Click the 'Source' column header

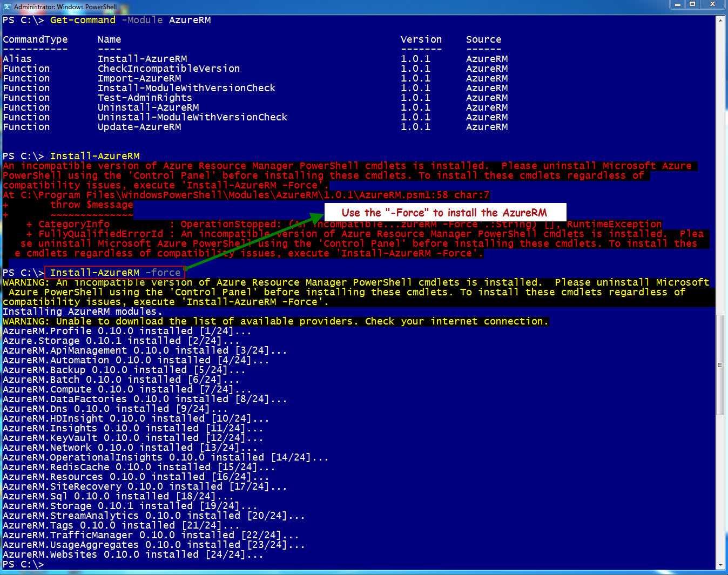tap(483, 39)
